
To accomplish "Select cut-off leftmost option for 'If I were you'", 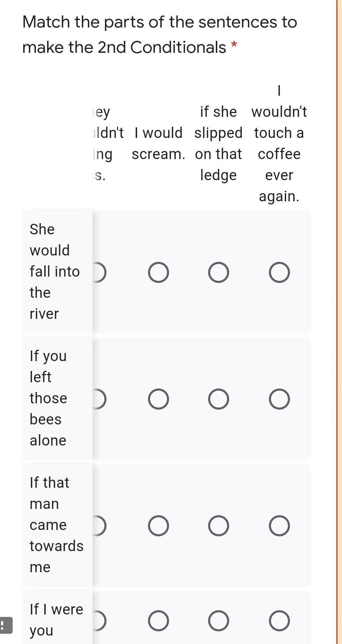I will tap(99, 620).
